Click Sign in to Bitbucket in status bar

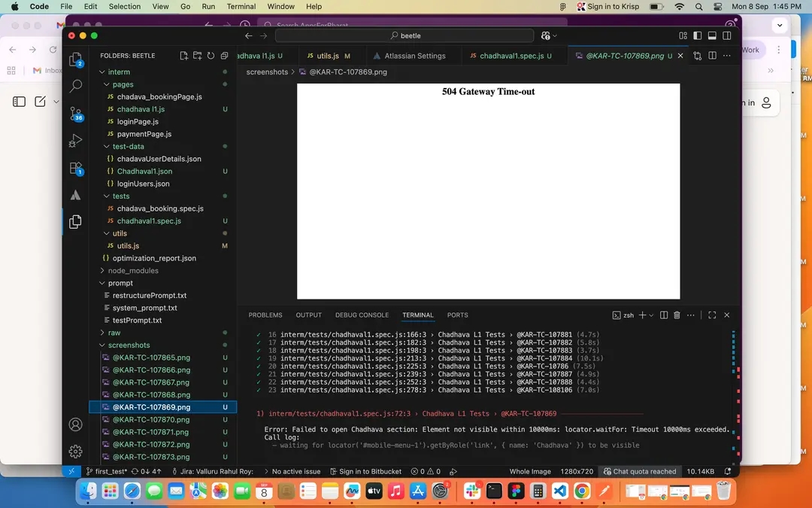click(x=365, y=472)
